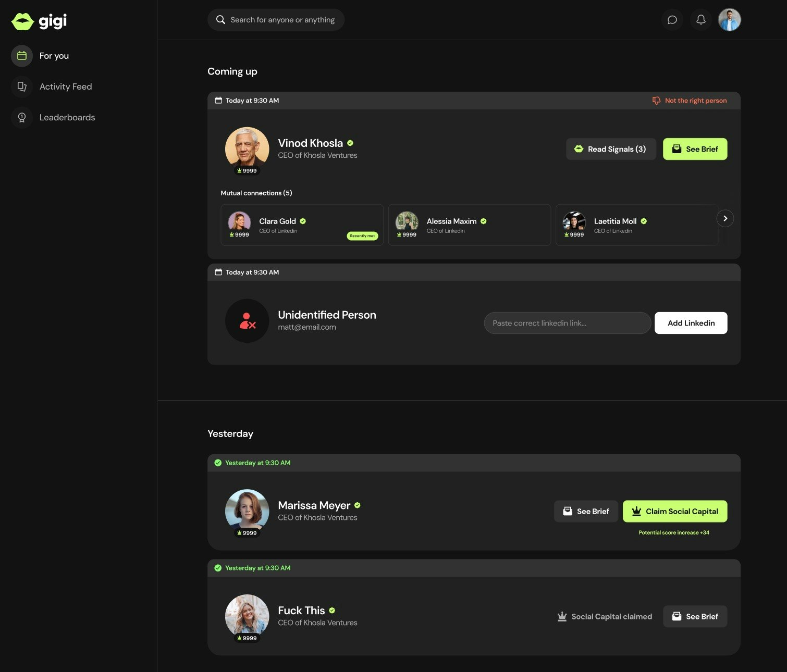Image resolution: width=787 pixels, height=672 pixels.
Task: Open the user profile avatar menu
Action: tap(730, 20)
